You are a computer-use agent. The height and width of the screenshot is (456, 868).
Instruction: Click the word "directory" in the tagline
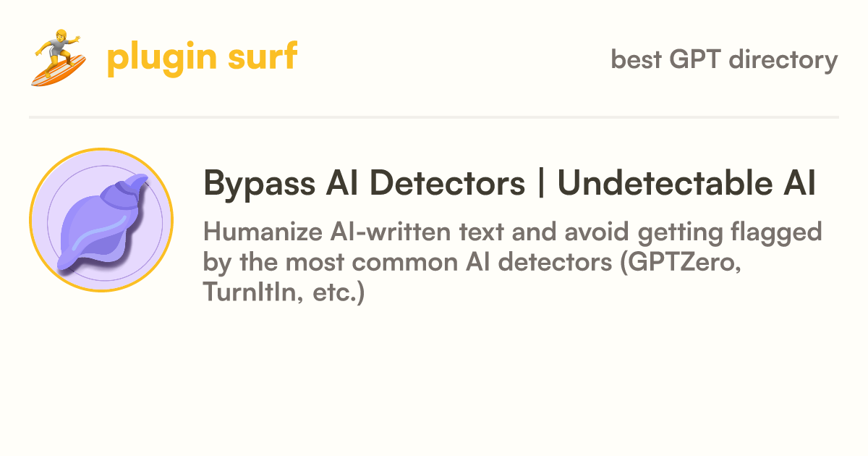point(783,59)
